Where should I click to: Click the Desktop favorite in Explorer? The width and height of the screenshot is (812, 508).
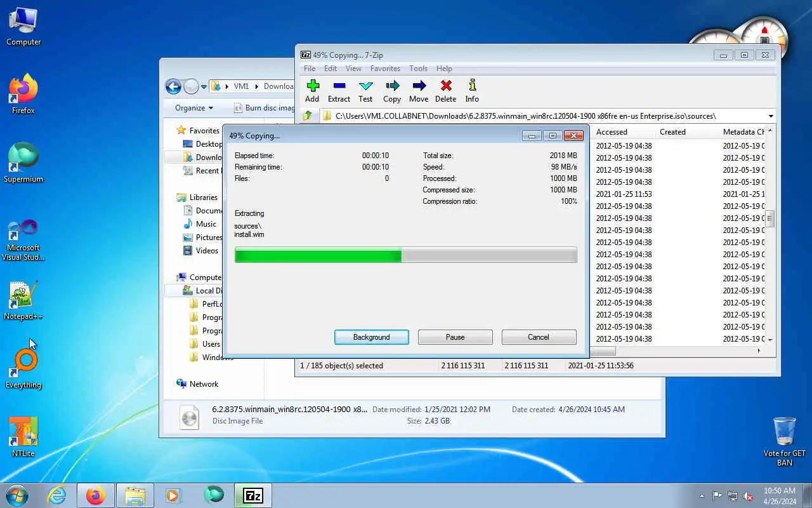[x=202, y=144]
